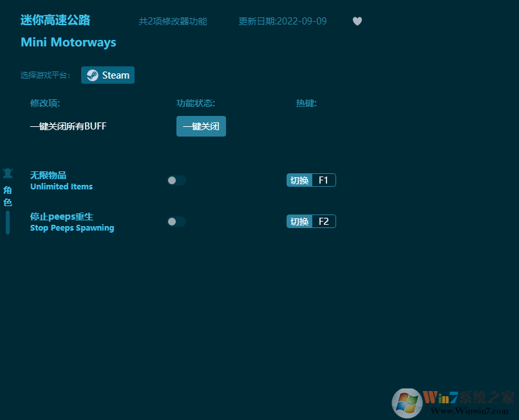
Task: Open the www.winwin7.com link
Action: 470,408
